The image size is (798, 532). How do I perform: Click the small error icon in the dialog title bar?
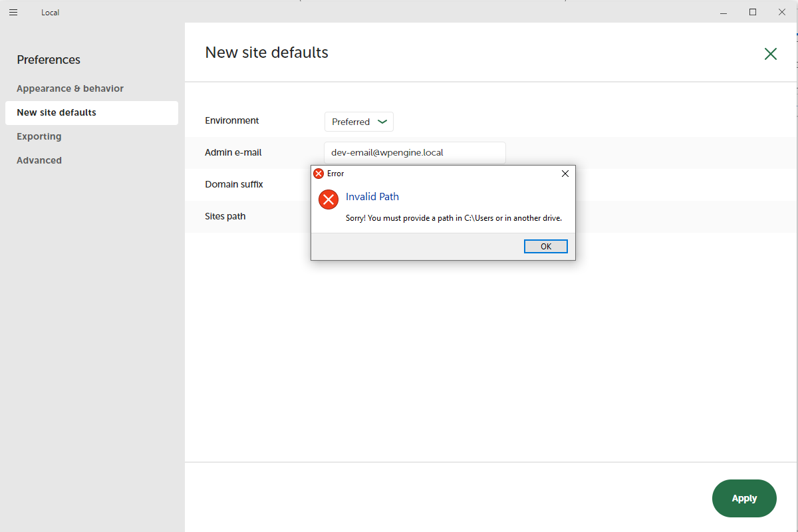tap(319, 174)
